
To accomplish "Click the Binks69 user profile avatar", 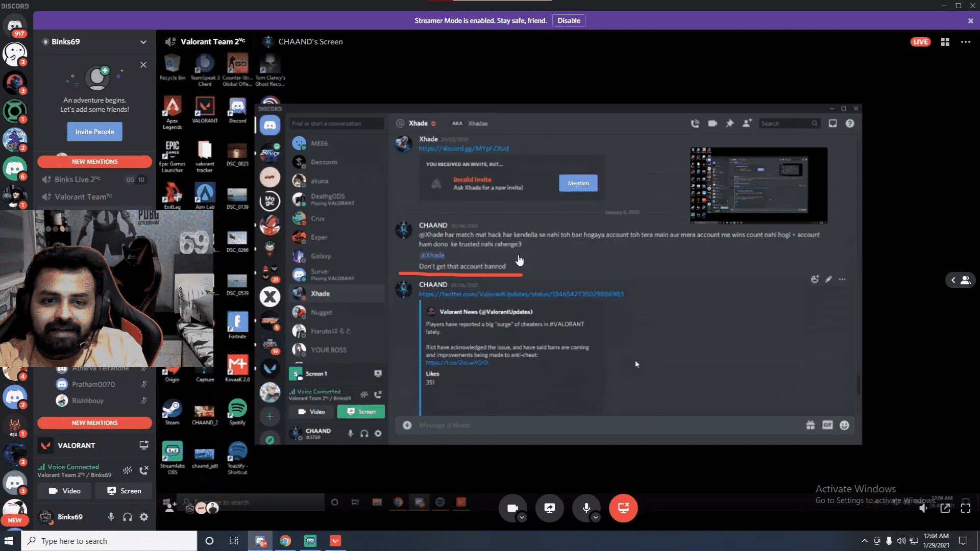I will (x=46, y=517).
